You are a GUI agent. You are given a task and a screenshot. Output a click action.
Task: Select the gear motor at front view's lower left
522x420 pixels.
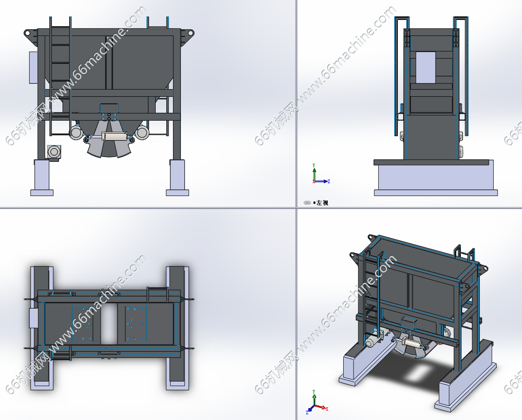(54, 152)
